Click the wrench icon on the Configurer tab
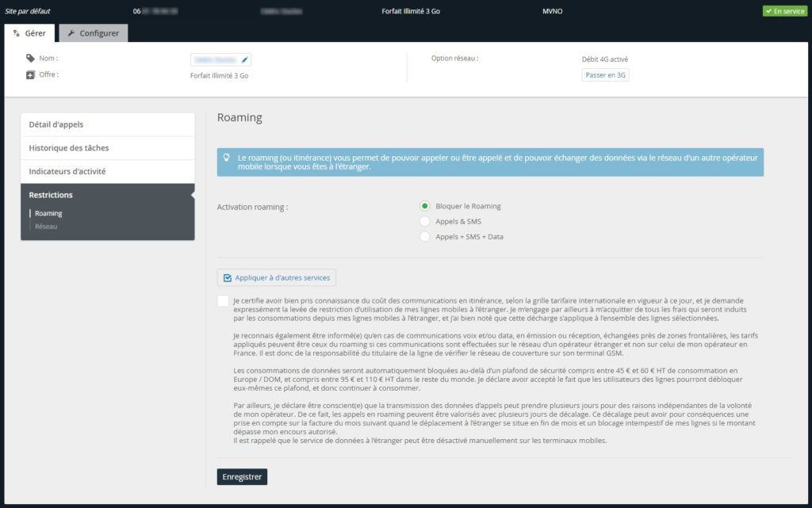Screen dimensions: 812x508 [x=71, y=33]
